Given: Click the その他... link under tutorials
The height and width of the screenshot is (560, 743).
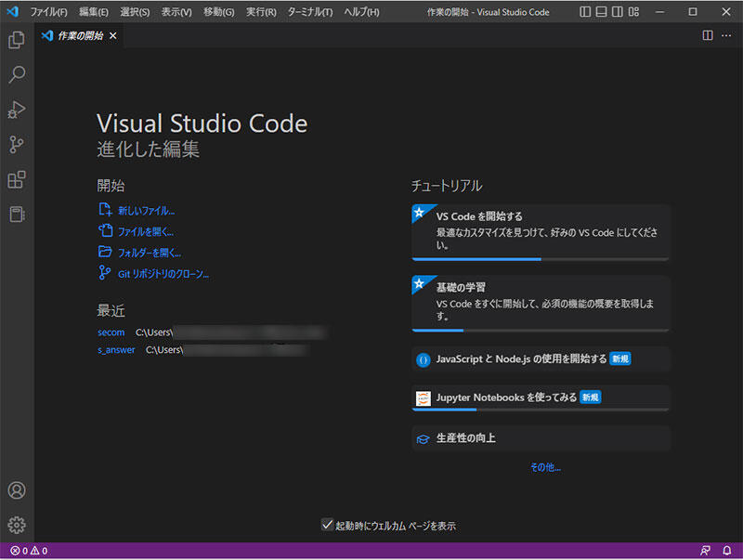Looking at the screenshot, I should (x=545, y=467).
